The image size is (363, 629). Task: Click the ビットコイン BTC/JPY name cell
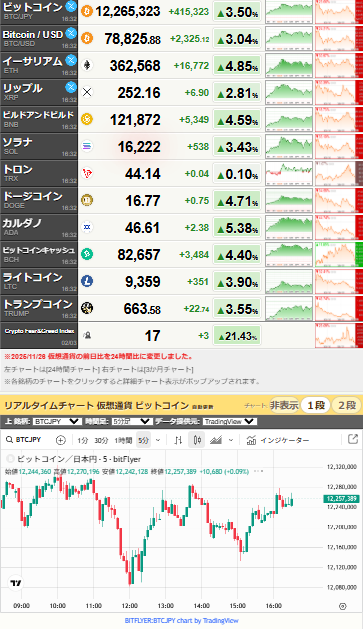pos(39,11)
